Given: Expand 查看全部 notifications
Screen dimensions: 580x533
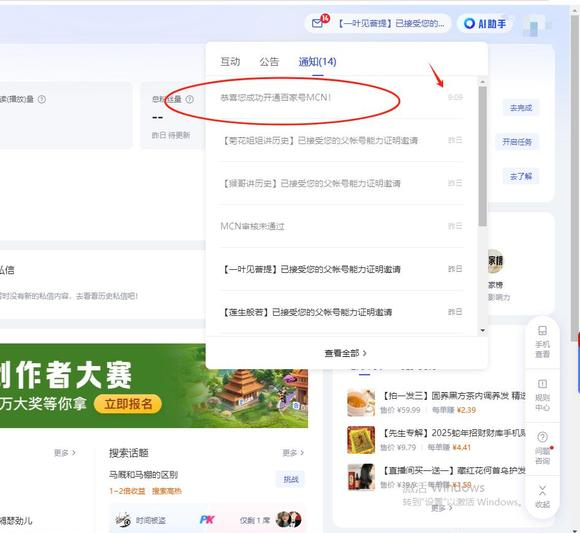Looking at the screenshot, I should [345, 353].
